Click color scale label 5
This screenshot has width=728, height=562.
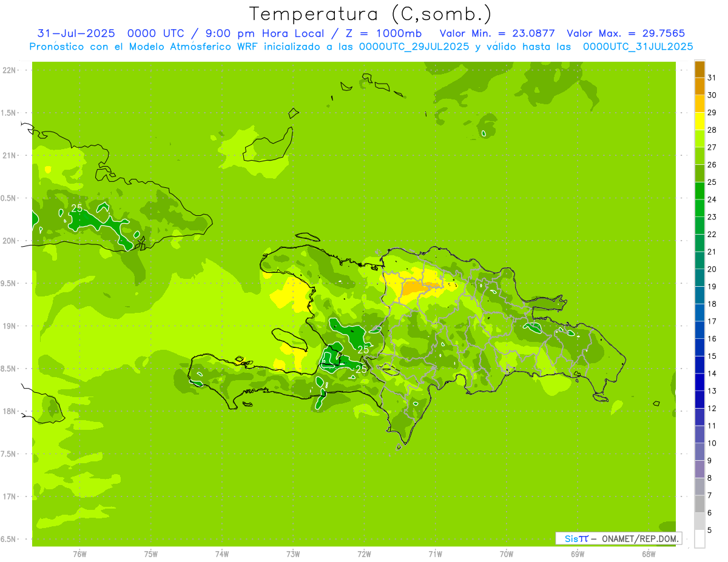710,530
